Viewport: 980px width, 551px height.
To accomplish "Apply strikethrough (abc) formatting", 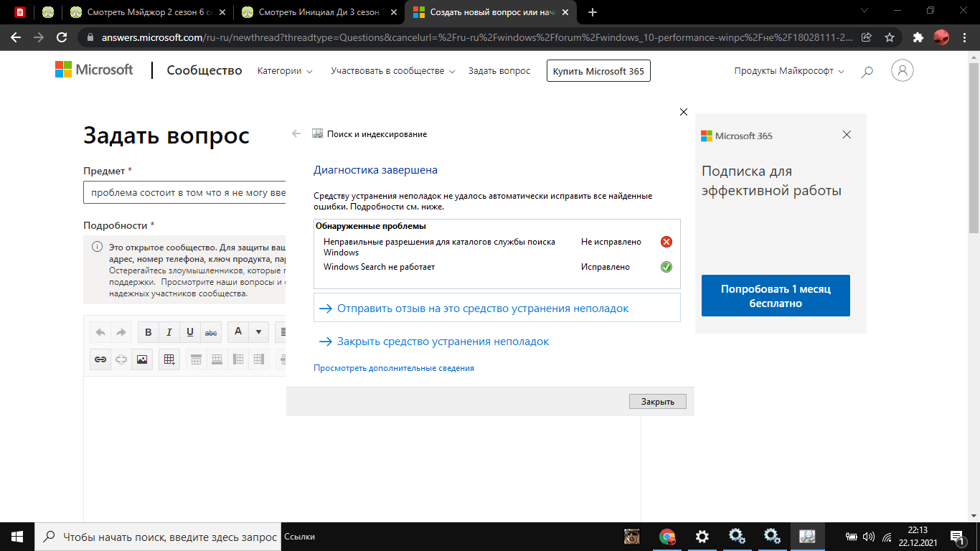I will coord(211,332).
